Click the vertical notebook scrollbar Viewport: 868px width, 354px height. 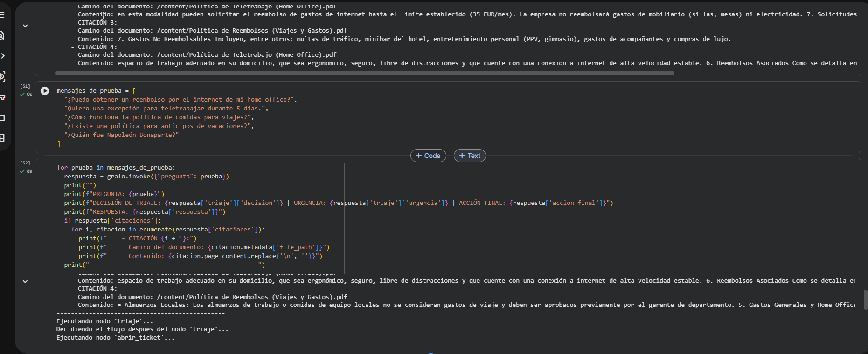tap(865, 300)
